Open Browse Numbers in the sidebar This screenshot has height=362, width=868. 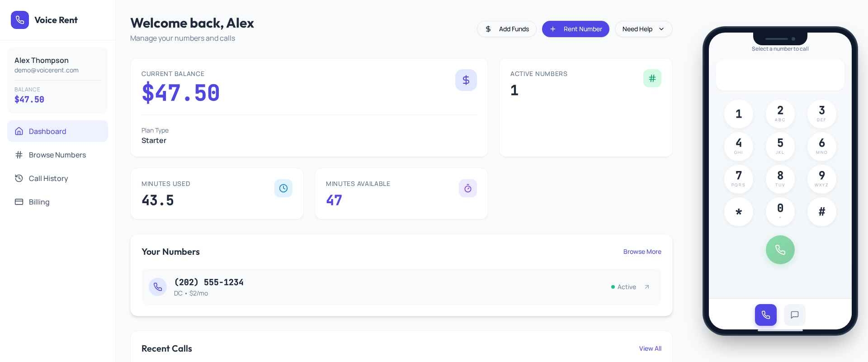[57, 155]
